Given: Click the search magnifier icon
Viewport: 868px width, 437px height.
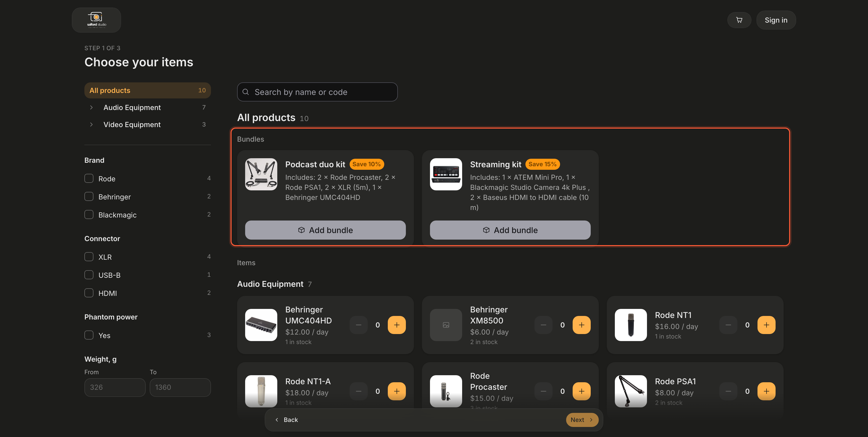Looking at the screenshot, I should (246, 92).
